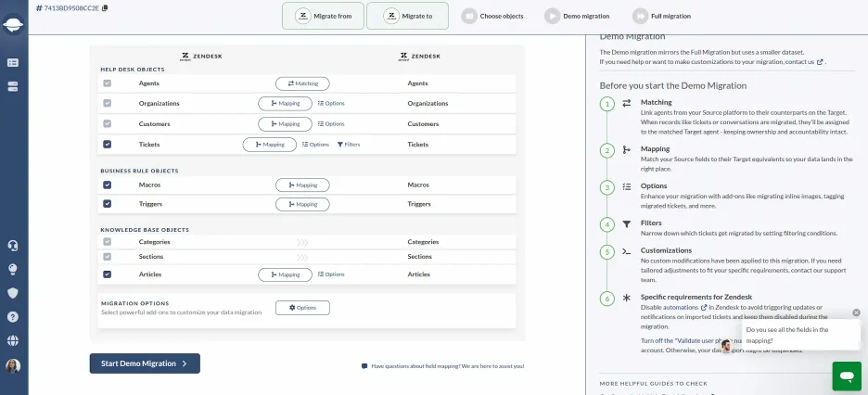
Task: Go to the Full migration step
Action: tap(662, 16)
